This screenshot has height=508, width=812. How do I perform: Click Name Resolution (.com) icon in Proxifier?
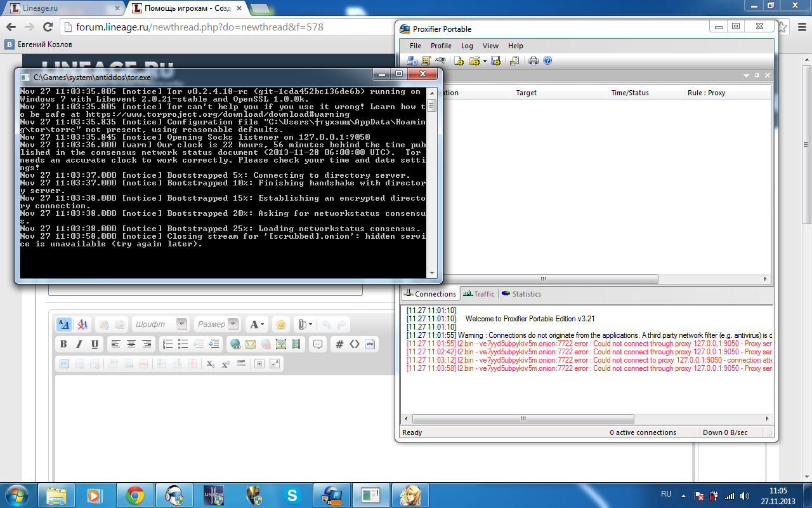pos(440,61)
